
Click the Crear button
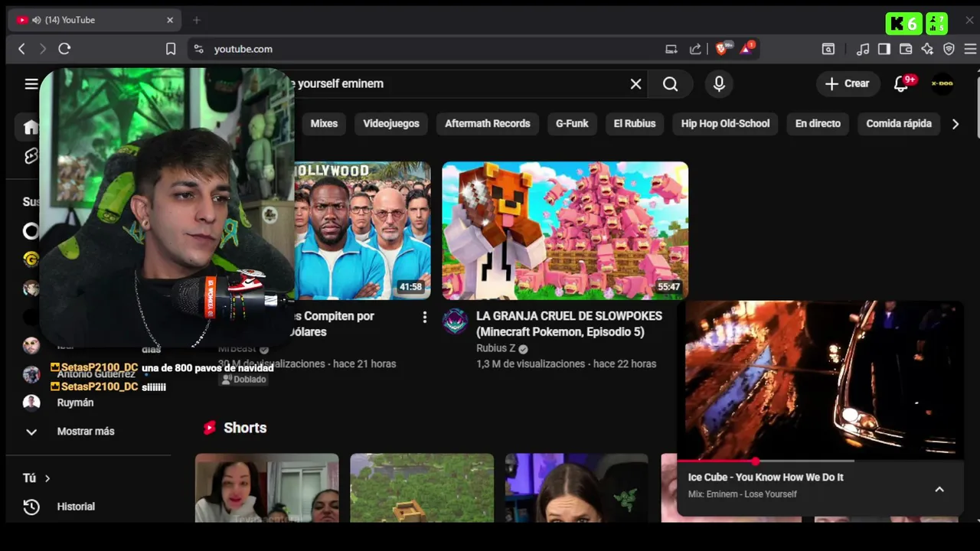click(x=847, y=84)
